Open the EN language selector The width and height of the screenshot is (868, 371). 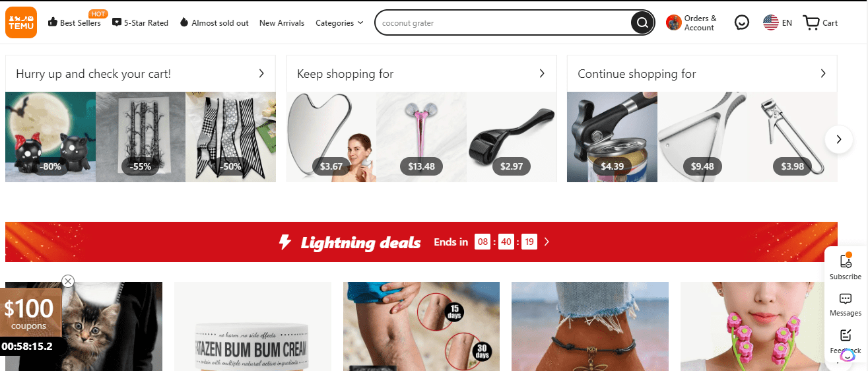coord(778,23)
